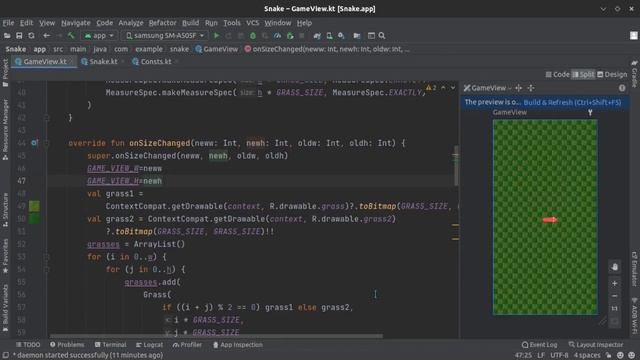Screen dimensions: 640x360
Task: Click the Open file folder icon
Action: coord(7,36)
